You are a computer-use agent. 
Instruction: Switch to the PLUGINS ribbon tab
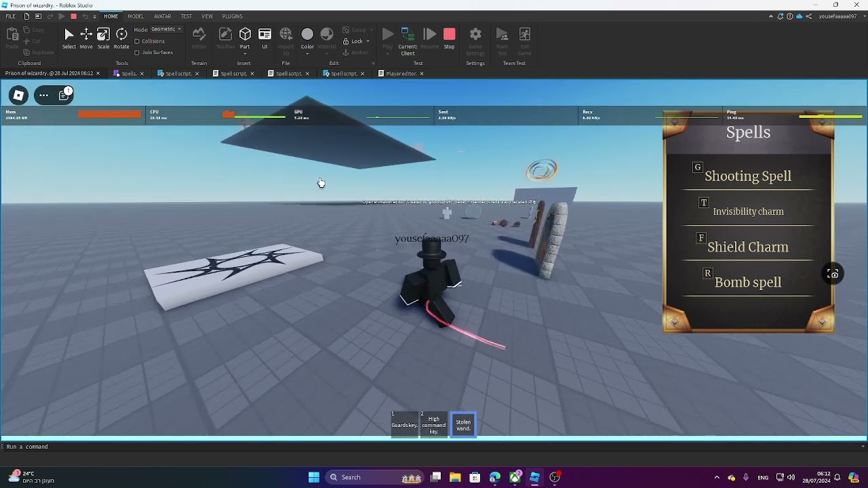pos(232,16)
